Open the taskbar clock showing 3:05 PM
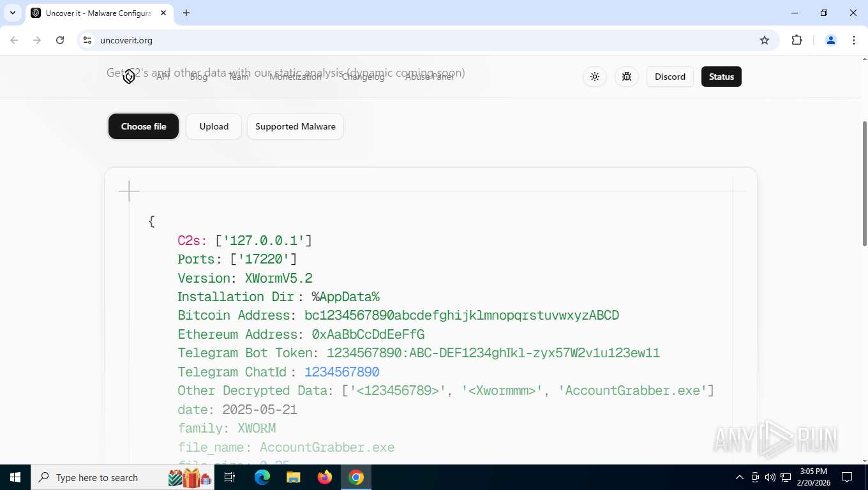868x490 pixels. (x=814, y=477)
